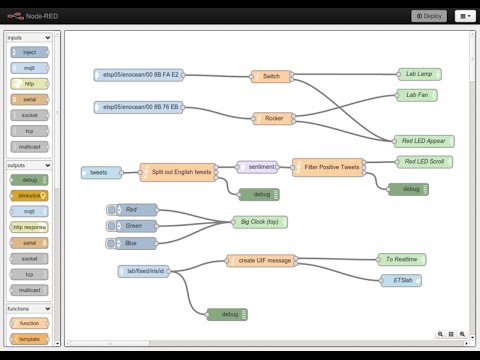480x360 pixels.
Task: Select the mqtt node in the outputs palette
Action: tap(29, 211)
